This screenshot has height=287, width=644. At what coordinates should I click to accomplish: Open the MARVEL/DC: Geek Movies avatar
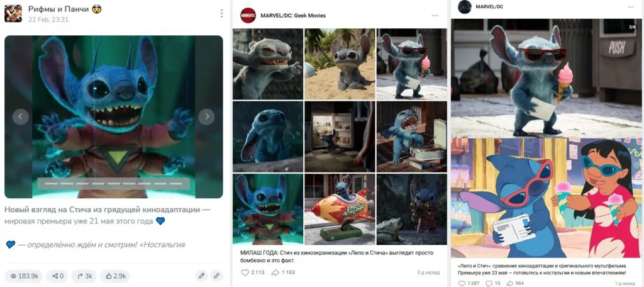(x=248, y=15)
